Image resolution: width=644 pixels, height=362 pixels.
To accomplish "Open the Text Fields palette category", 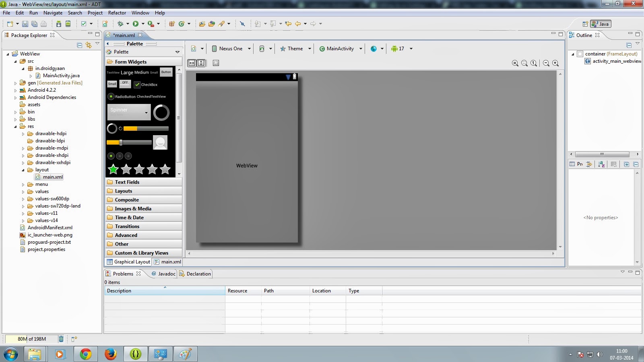I will pos(127,182).
